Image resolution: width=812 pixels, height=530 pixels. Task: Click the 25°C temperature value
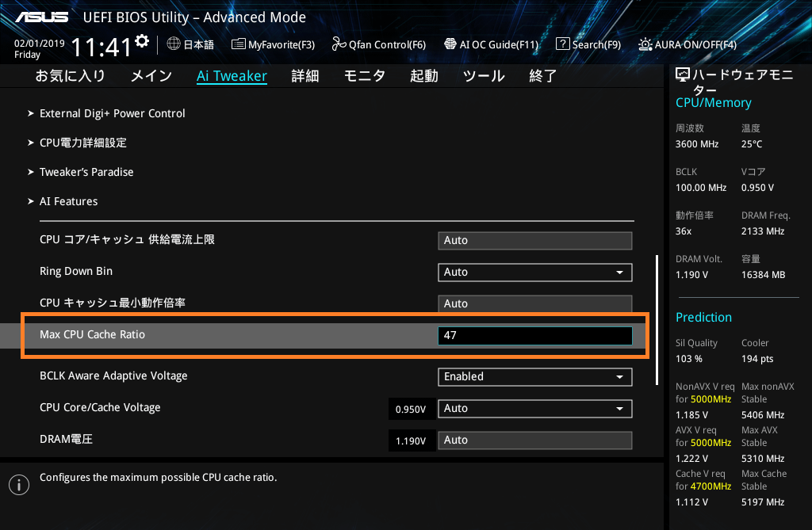coord(752,144)
